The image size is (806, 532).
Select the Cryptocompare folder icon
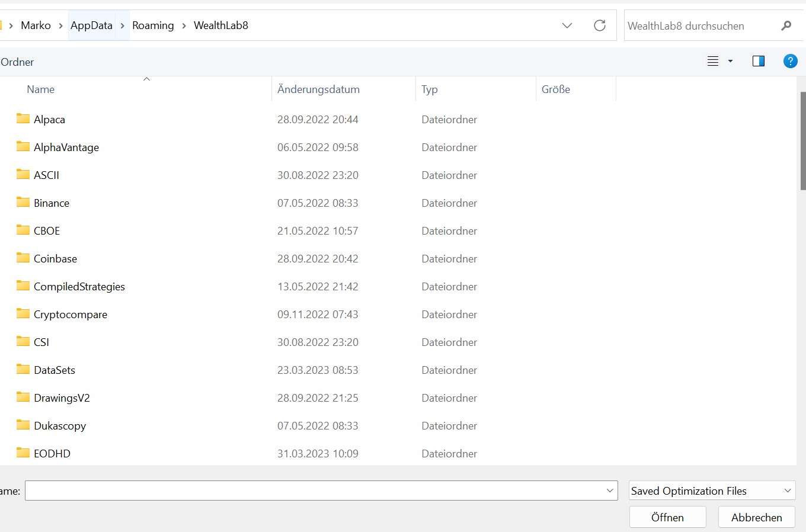pos(23,313)
